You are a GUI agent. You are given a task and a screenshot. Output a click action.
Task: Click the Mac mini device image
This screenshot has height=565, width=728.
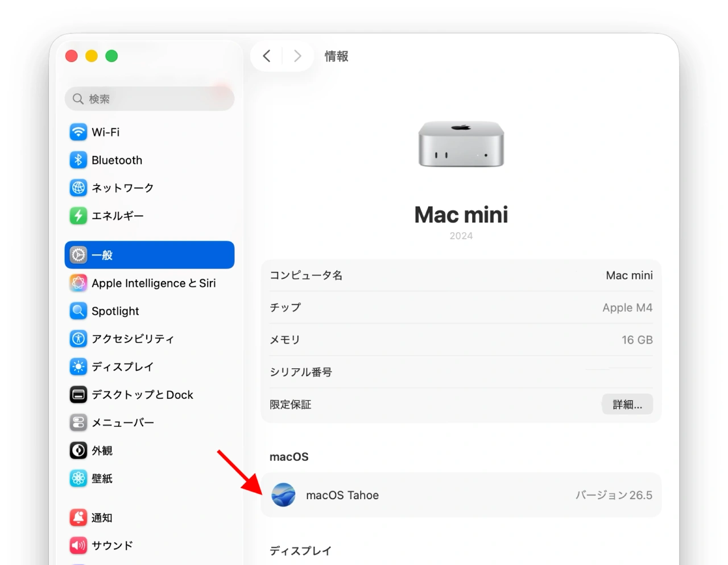461,144
